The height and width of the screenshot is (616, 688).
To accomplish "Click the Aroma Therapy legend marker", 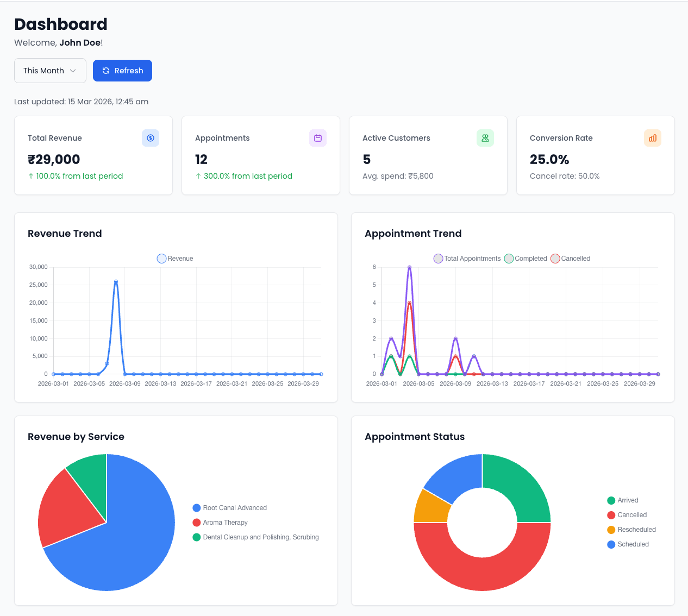I will point(196,523).
